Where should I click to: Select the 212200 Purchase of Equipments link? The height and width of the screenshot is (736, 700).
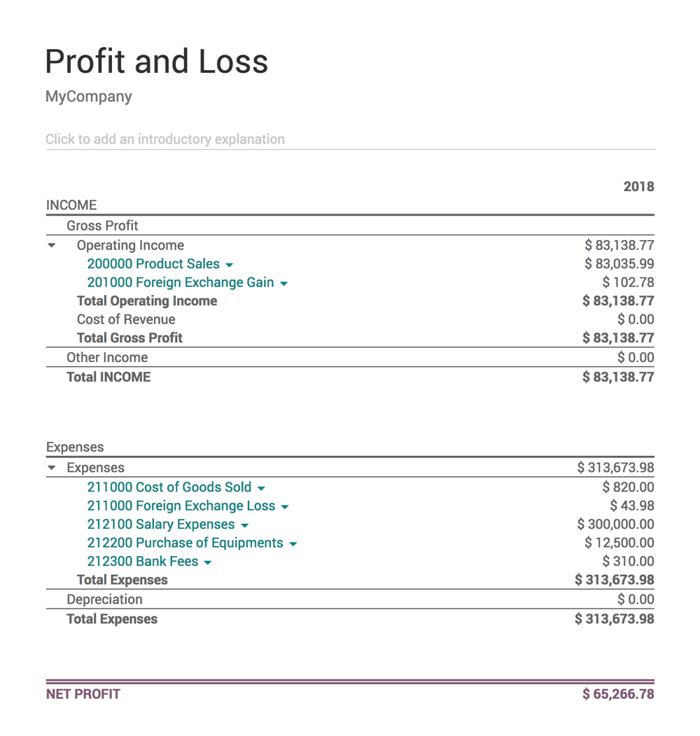coord(185,543)
